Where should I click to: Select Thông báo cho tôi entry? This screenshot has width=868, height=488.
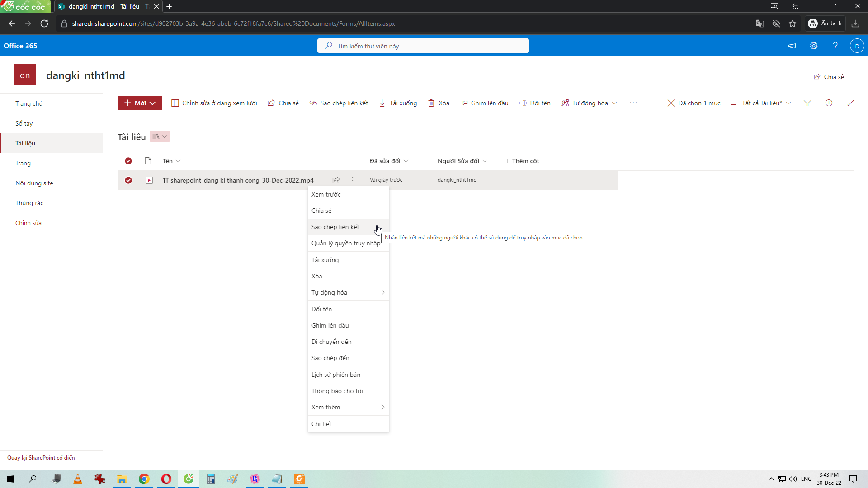[x=348, y=391]
